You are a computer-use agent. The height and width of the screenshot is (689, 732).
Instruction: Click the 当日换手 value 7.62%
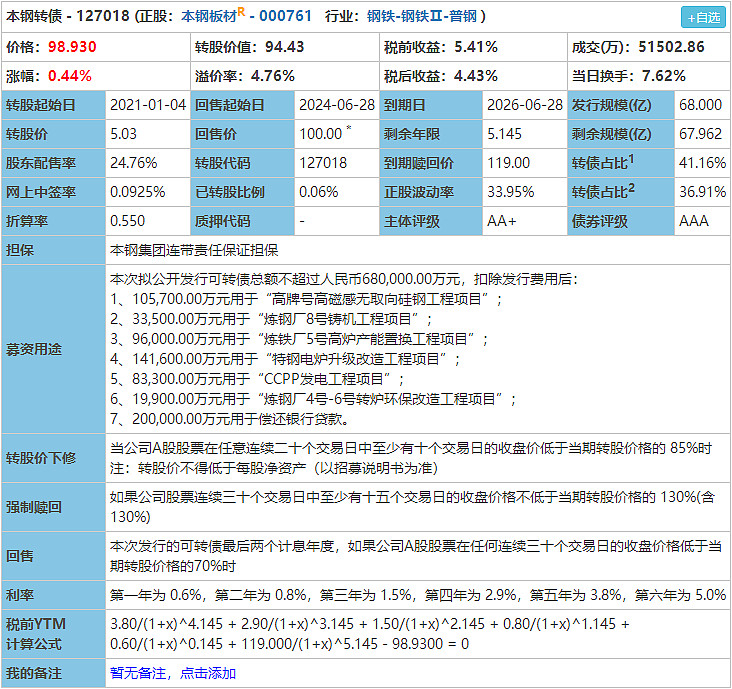click(x=663, y=76)
